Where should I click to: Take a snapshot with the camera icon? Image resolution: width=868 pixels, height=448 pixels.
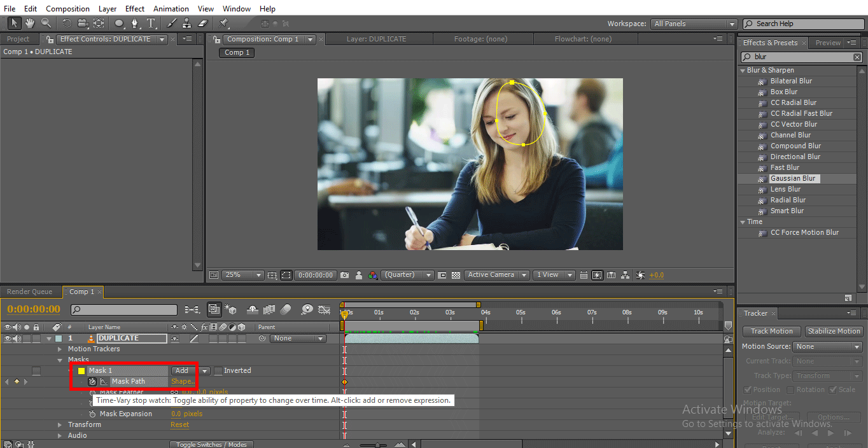pos(344,275)
